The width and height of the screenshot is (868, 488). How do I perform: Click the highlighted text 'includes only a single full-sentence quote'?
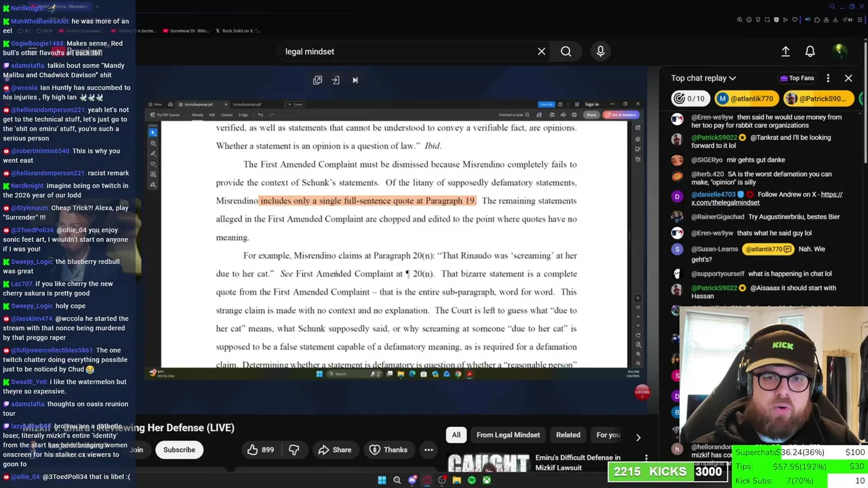(342, 201)
